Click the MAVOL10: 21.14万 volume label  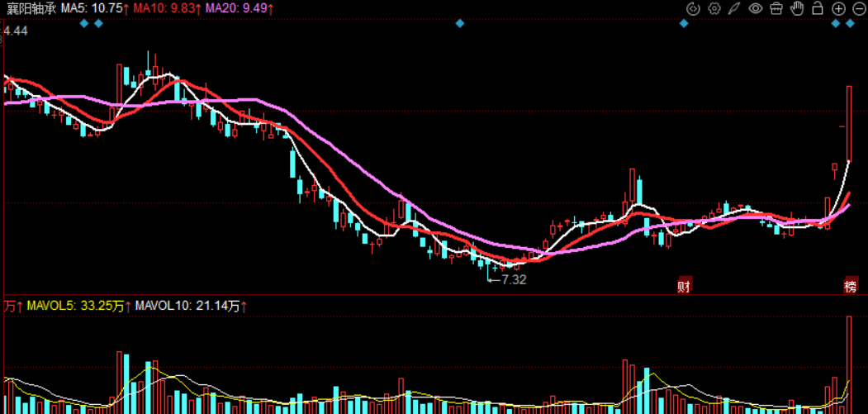coord(189,306)
